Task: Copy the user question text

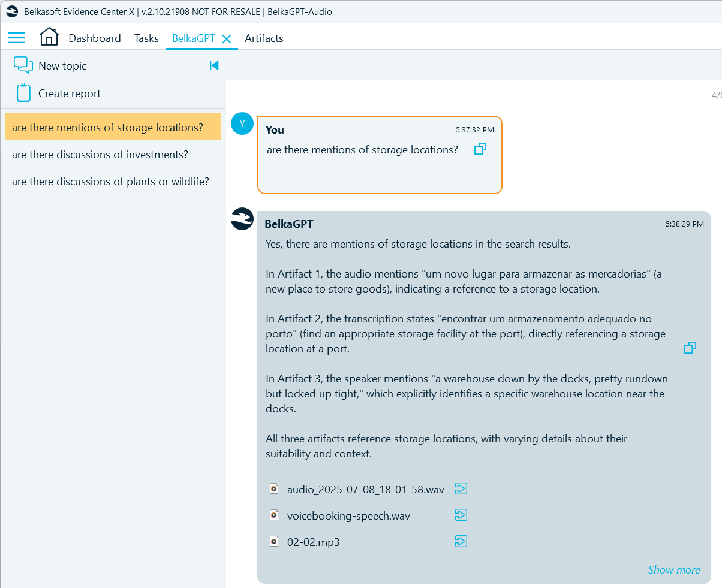Action: (x=480, y=149)
